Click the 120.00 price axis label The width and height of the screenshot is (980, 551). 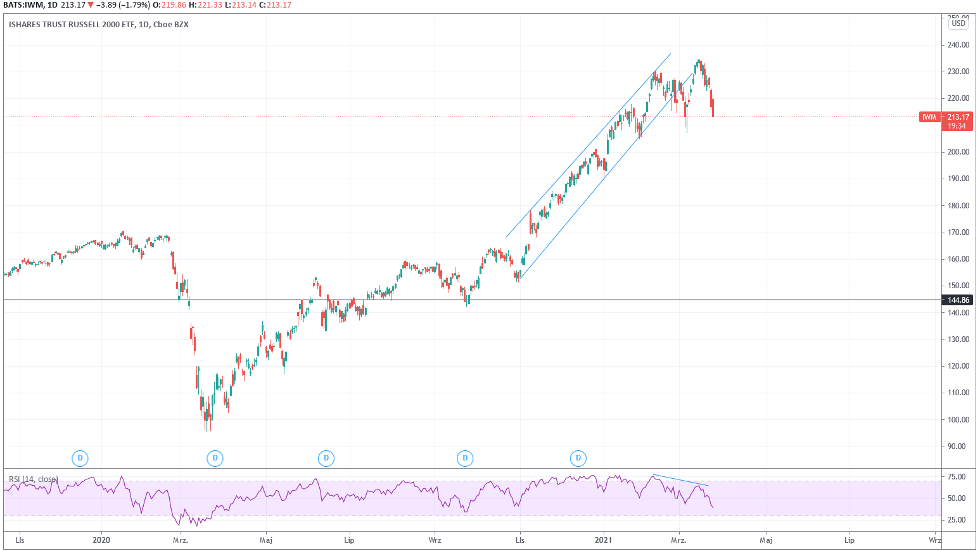[958, 366]
